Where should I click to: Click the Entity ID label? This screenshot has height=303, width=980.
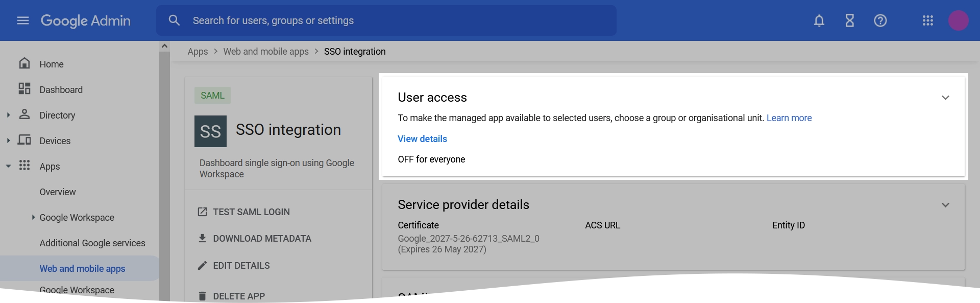pyautogui.click(x=789, y=225)
